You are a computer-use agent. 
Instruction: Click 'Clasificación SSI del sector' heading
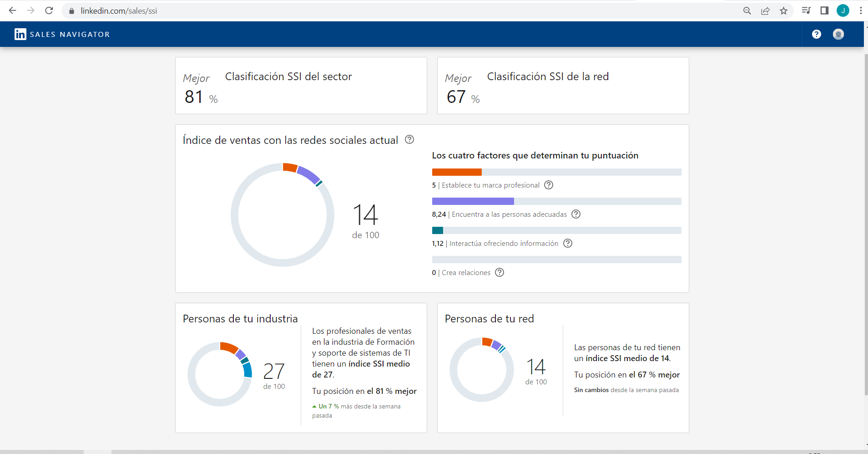(288, 77)
